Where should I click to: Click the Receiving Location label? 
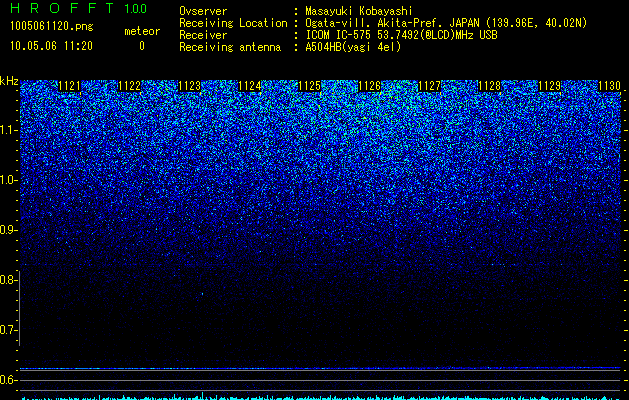click(233, 23)
